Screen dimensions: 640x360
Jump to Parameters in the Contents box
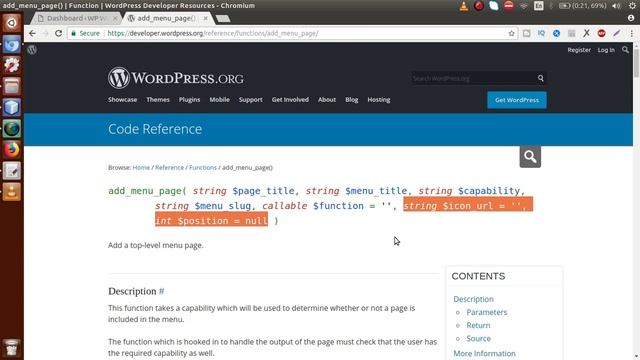click(x=487, y=312)
